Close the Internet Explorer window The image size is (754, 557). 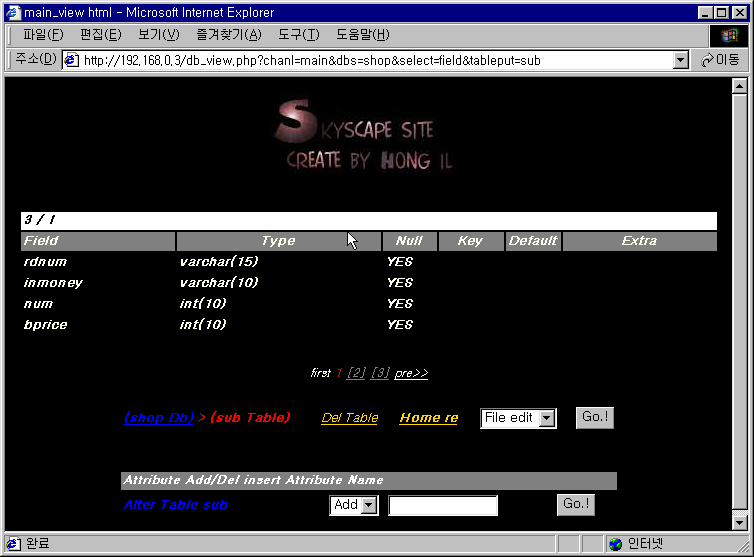740,13
